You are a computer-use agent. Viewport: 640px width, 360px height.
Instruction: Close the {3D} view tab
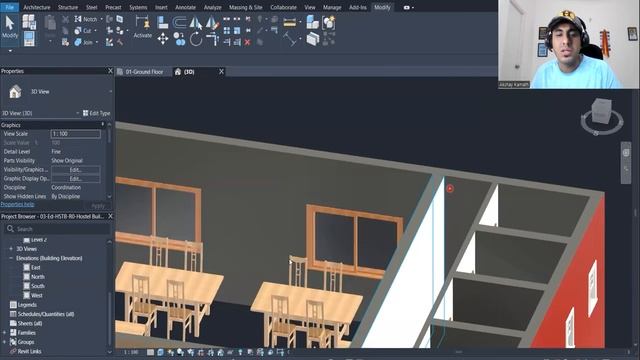click(x=221, y=71)
